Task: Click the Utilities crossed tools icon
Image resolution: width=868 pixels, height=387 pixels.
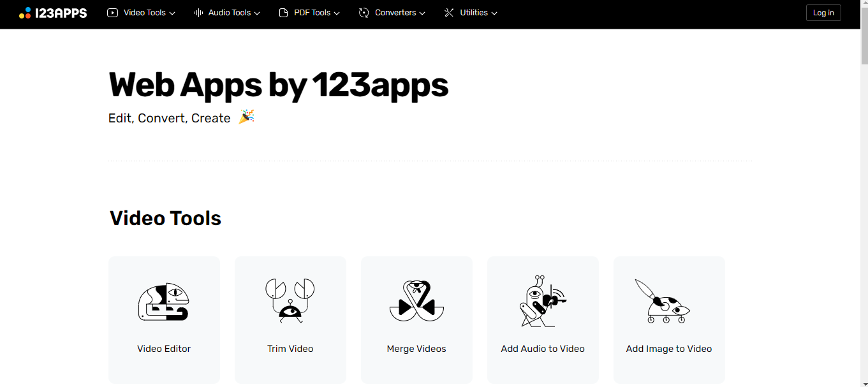Action: click(449, 13)
